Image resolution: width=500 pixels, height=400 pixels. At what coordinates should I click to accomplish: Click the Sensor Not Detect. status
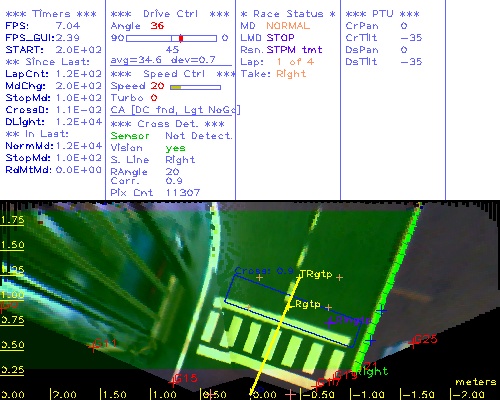171,136
